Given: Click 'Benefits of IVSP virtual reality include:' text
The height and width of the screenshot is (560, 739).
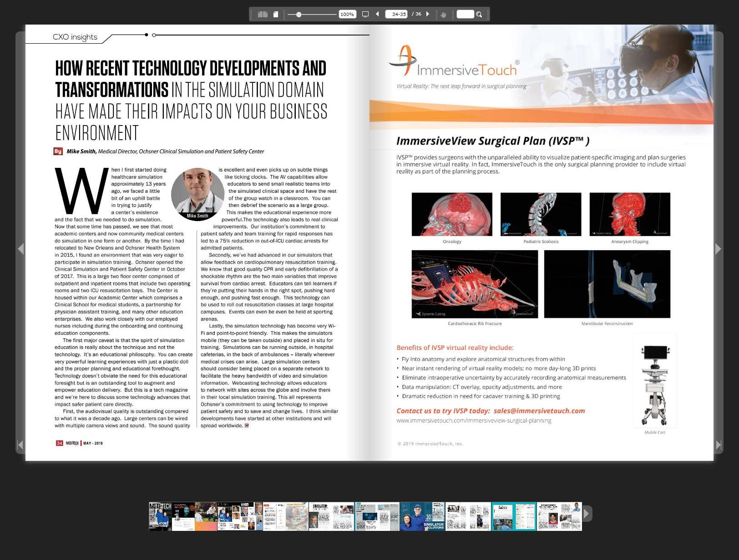Looking at the screenshot, I should [455, 348].
